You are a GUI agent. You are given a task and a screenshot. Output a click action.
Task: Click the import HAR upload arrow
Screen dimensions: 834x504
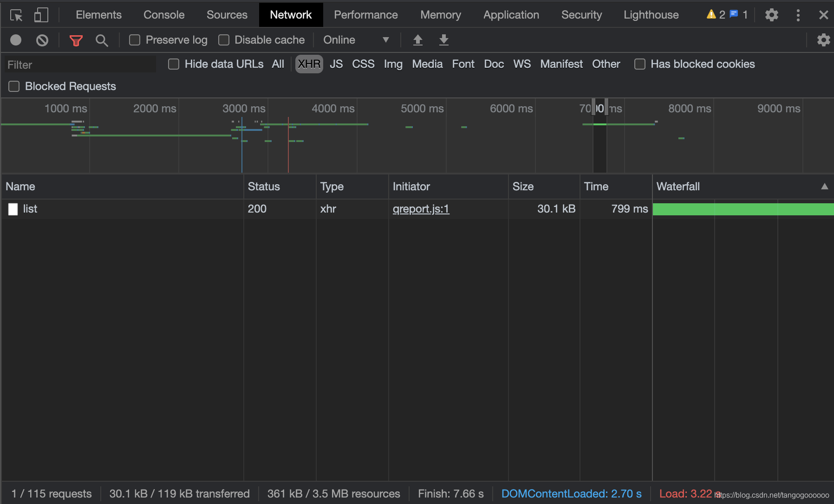(x=418, y=40)
